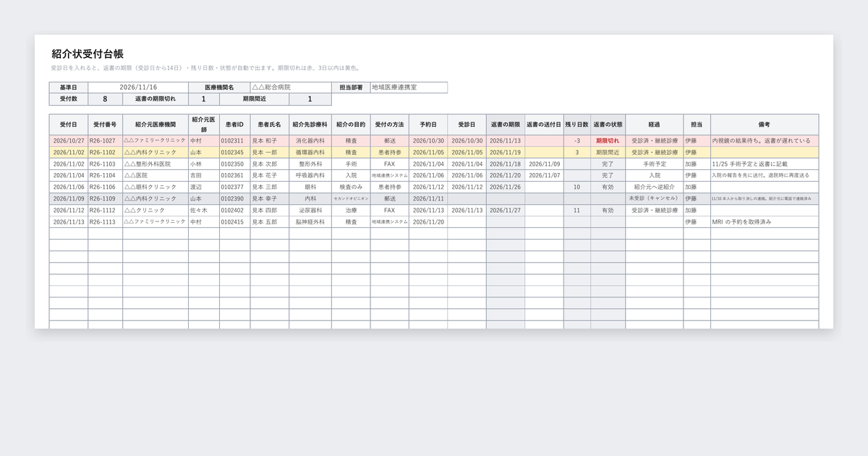Click patient ID cell 0102361
Viewport: 868px width, 456px height.
coord(232,175)
